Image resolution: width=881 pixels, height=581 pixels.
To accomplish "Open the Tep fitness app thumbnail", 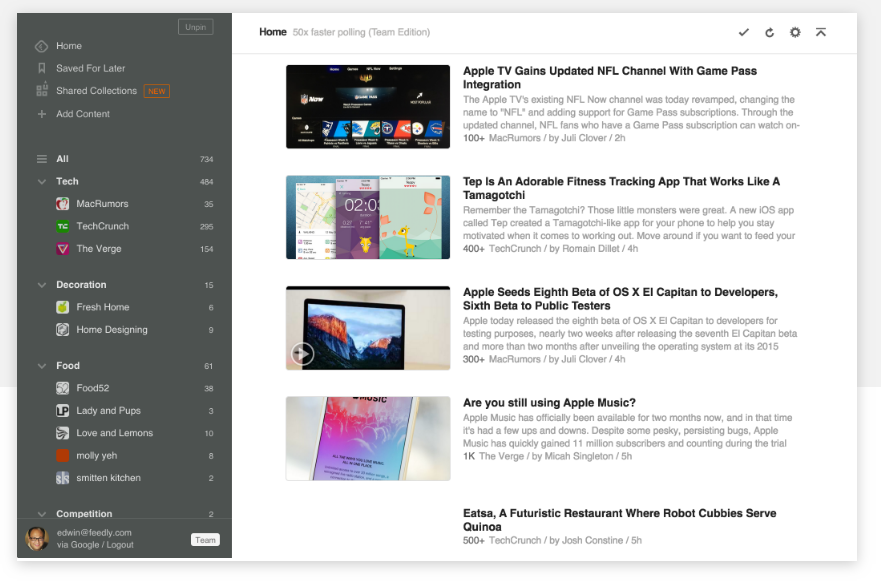I will 368,217.
